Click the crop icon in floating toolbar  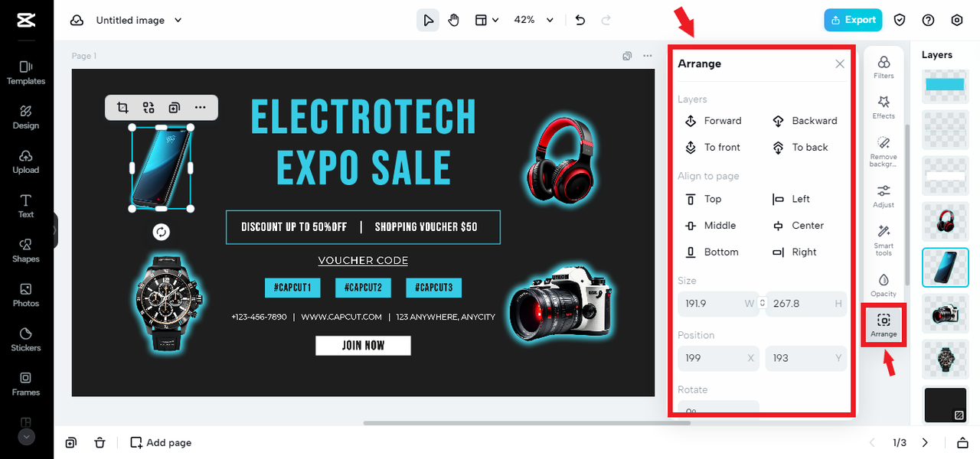122,108
